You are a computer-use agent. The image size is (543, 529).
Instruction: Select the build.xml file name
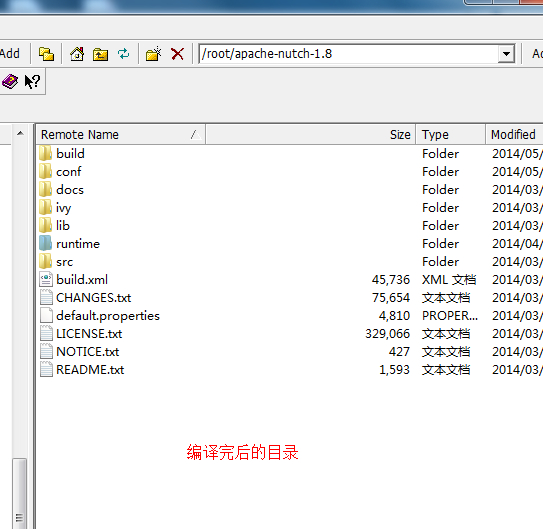[82, 280]
